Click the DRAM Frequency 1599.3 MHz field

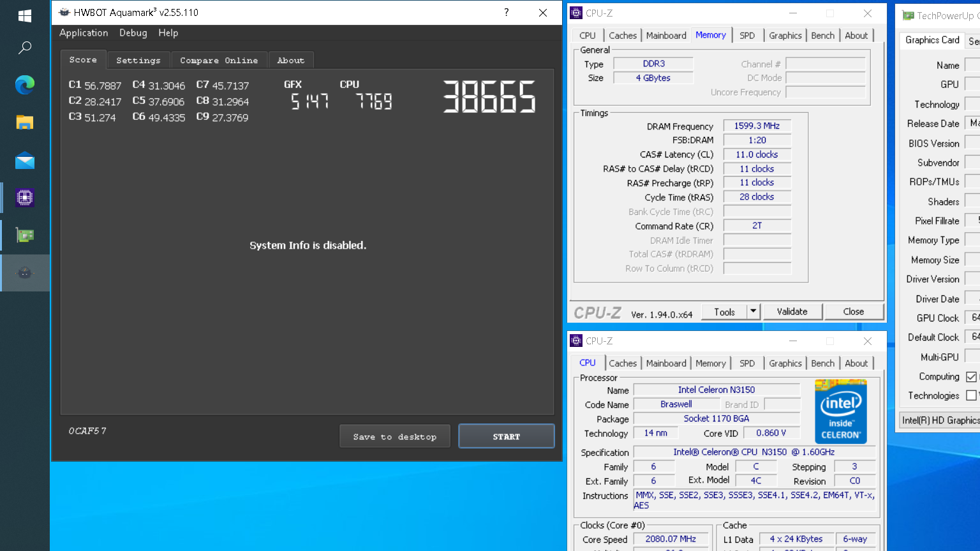757,126
